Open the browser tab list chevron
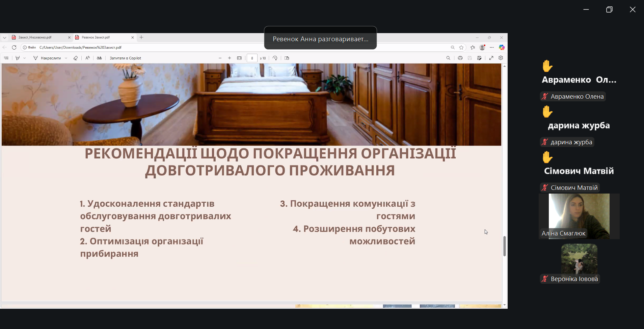 point(5,37)
